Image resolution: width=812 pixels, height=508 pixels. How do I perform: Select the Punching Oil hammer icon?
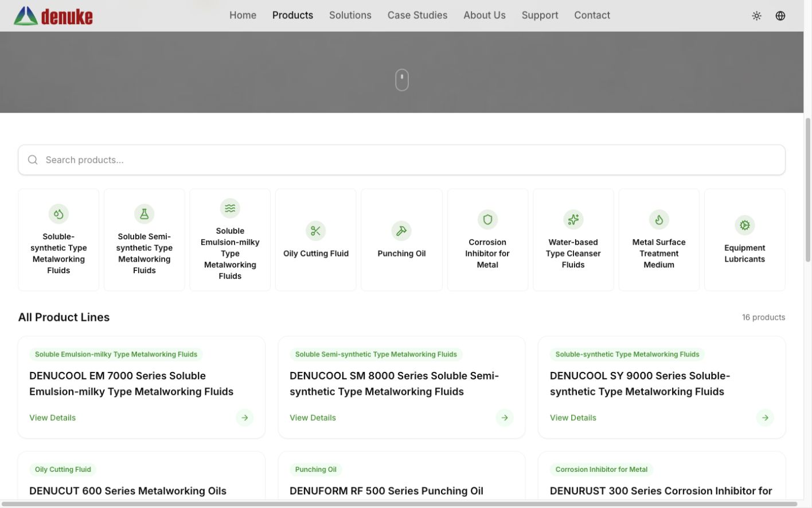pyautogui.click(x=401, y=231)
